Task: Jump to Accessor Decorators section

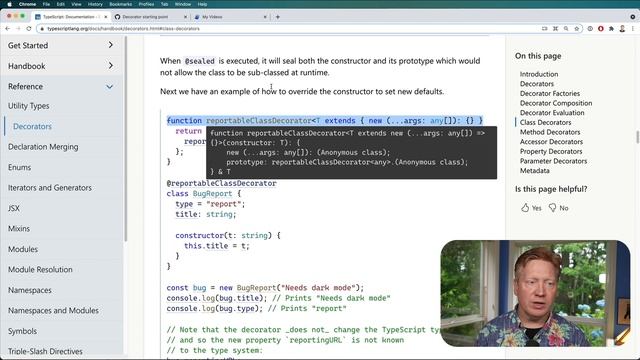Action: (x=551, y=142)
